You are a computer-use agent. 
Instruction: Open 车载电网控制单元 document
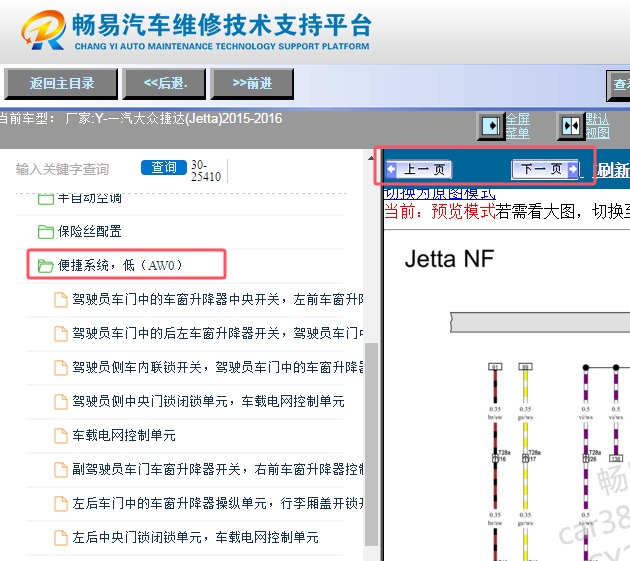click(124, 435)
